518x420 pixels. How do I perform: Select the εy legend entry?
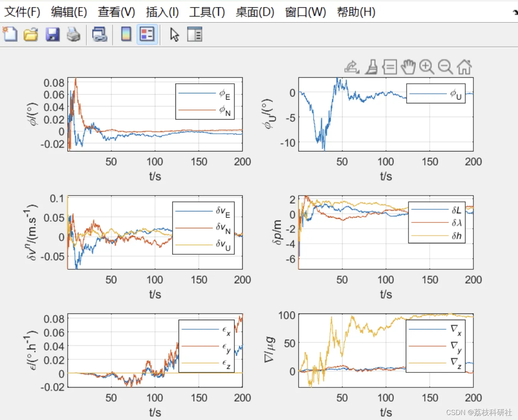[x=206, y=347]
